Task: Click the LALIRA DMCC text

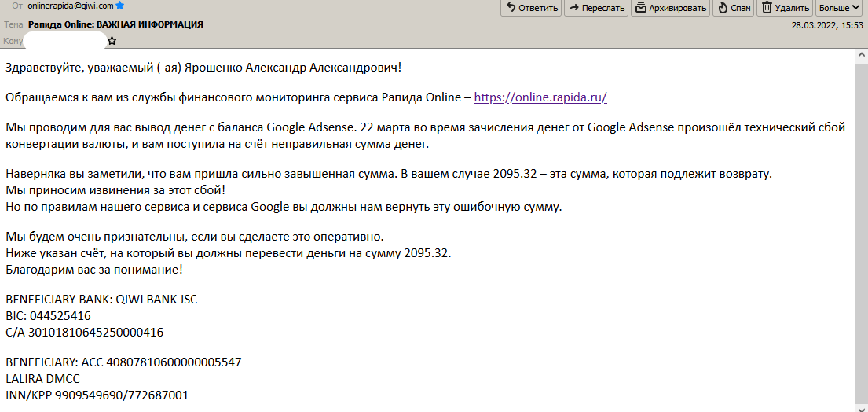Action: click(x=42, y=379)
